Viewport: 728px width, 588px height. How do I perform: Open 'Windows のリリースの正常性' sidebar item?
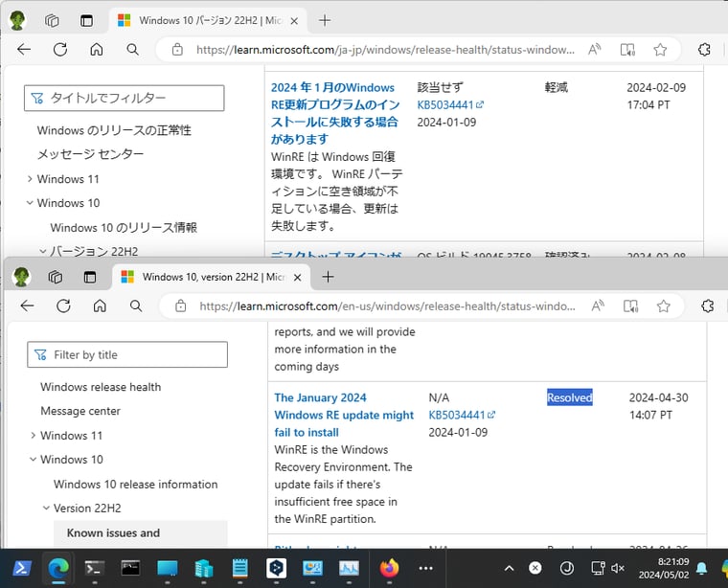point(114,130)
